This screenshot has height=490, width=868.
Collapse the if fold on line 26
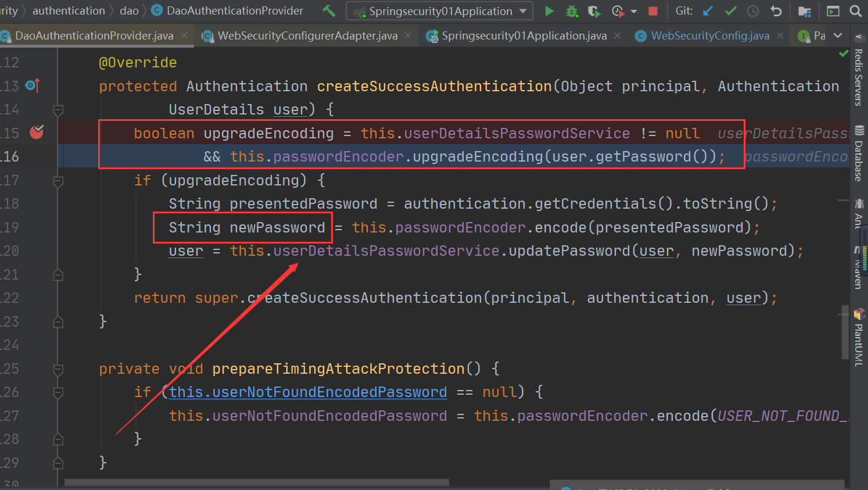pos(58,392)
